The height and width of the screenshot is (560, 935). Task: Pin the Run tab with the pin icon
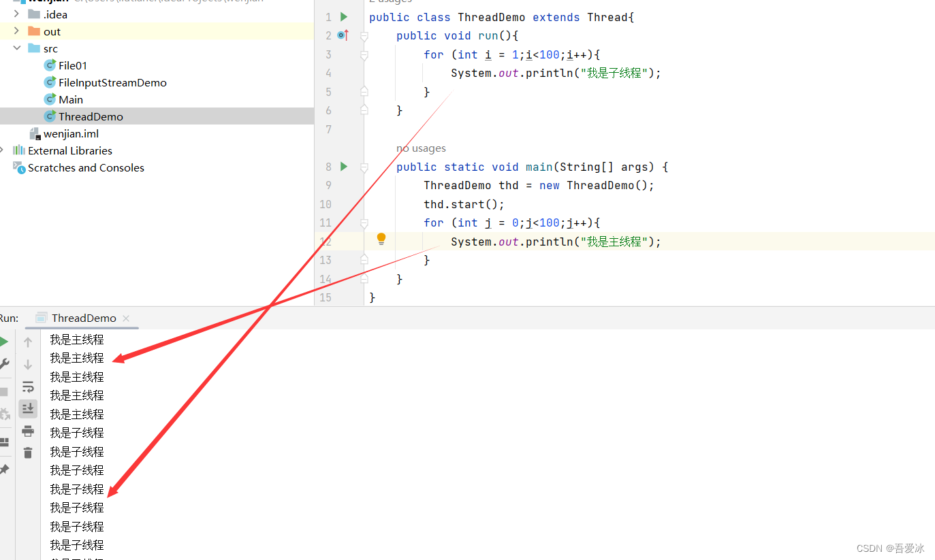pyautogui.click(x=4, y=470)
